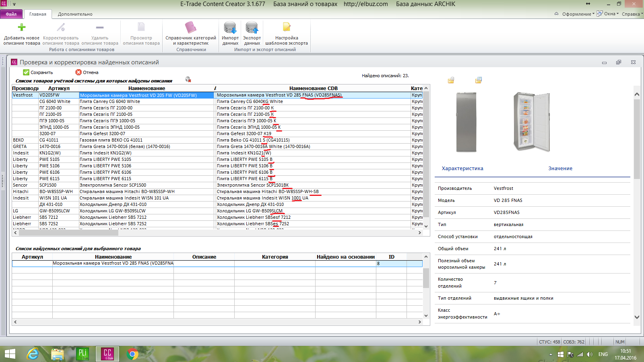Click the 'VD205FW' article cell
The image size is (644, 362).
(x=59, y=95)
